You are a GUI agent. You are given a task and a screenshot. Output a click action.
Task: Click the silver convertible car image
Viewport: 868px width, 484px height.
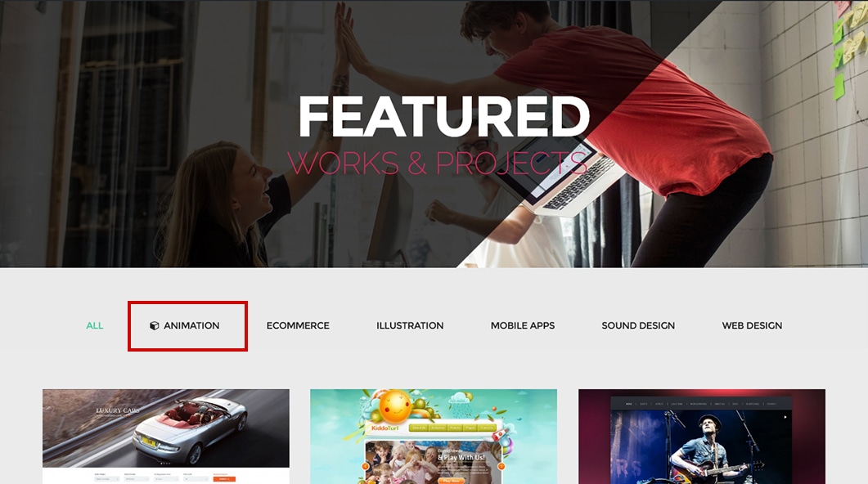[191, 428]
